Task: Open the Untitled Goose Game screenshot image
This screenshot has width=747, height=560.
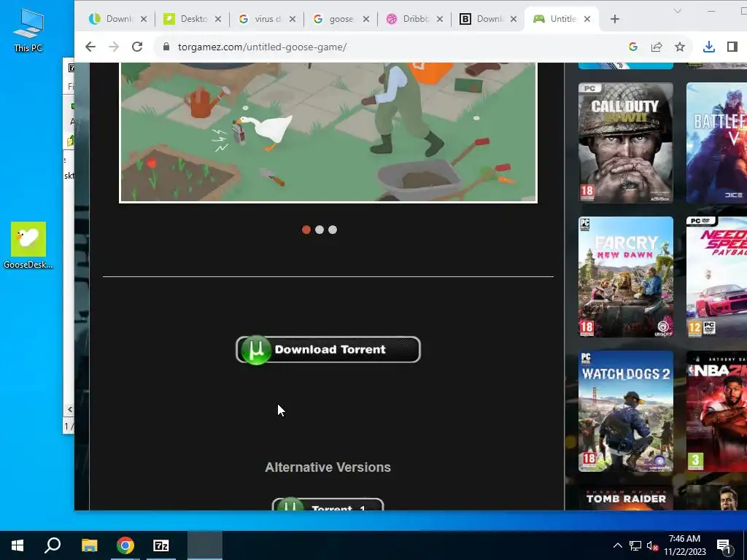Action: click(x=328, y=132)
